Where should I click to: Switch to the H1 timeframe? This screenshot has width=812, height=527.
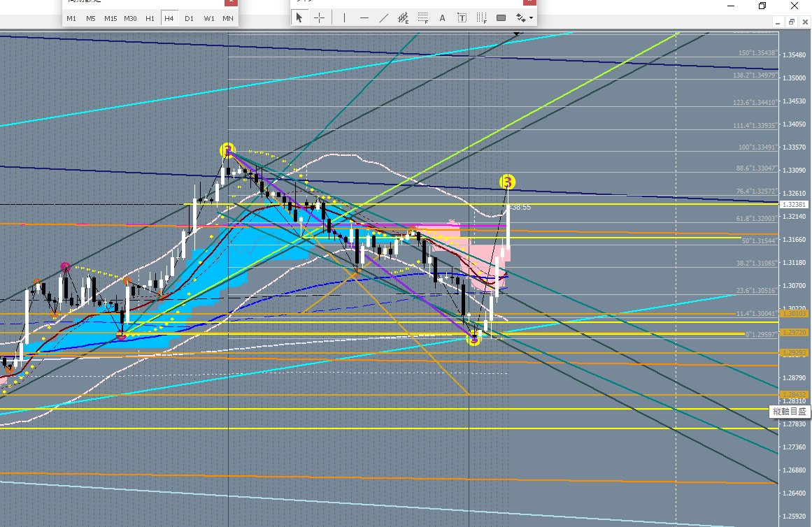pos(150,18)
